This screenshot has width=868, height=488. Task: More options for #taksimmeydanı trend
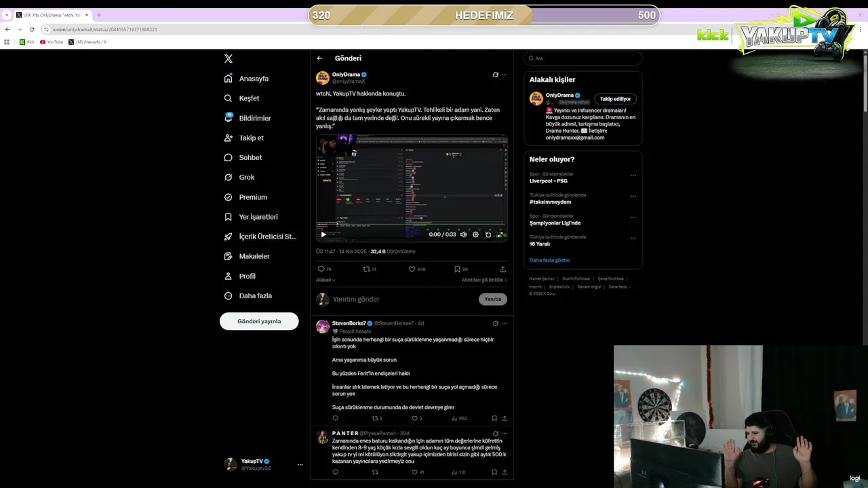[x=633, y=196]
